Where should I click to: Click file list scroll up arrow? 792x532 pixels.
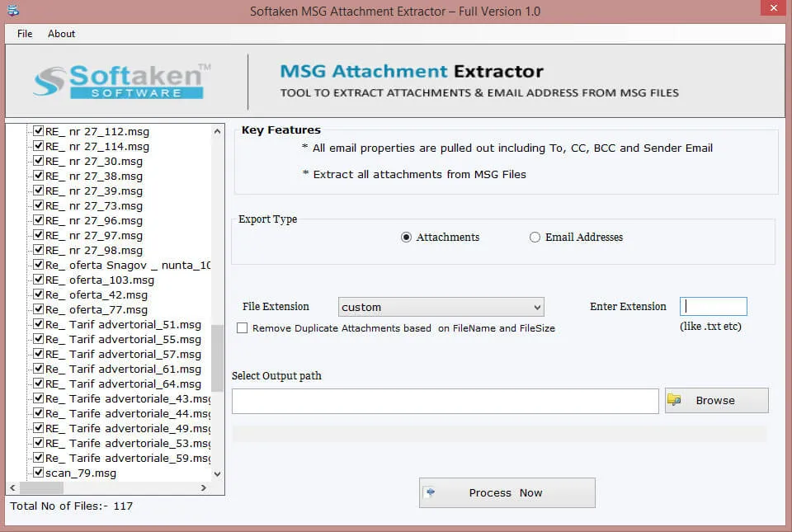(217, 131)
